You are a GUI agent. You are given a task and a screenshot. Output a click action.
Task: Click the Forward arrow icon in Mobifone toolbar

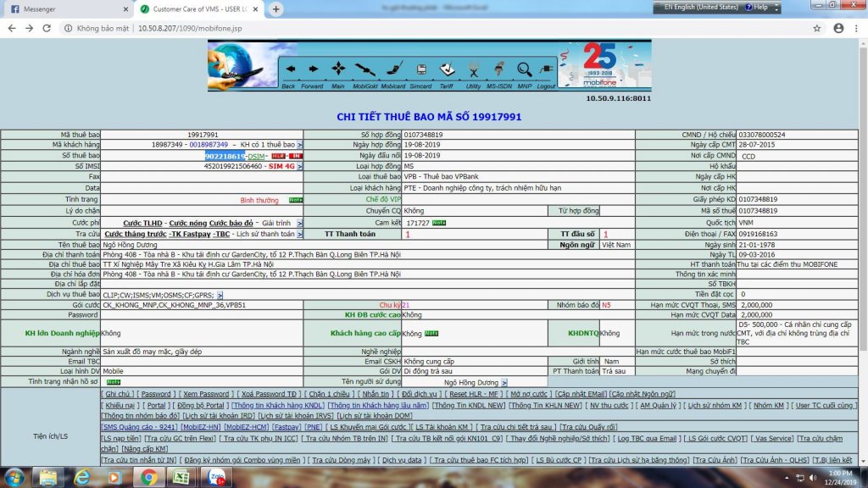[314, 69]
